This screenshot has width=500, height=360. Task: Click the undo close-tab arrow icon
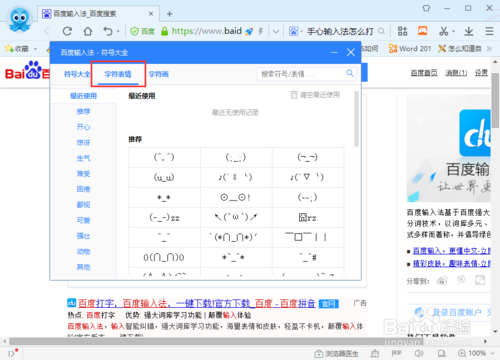click(x=108, y=31)
